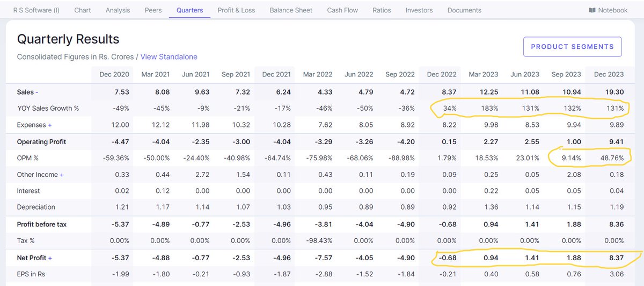This screenshot has height=286, width=644.
Task: Click YOY growth value 183%
Action: pos(489,108)
